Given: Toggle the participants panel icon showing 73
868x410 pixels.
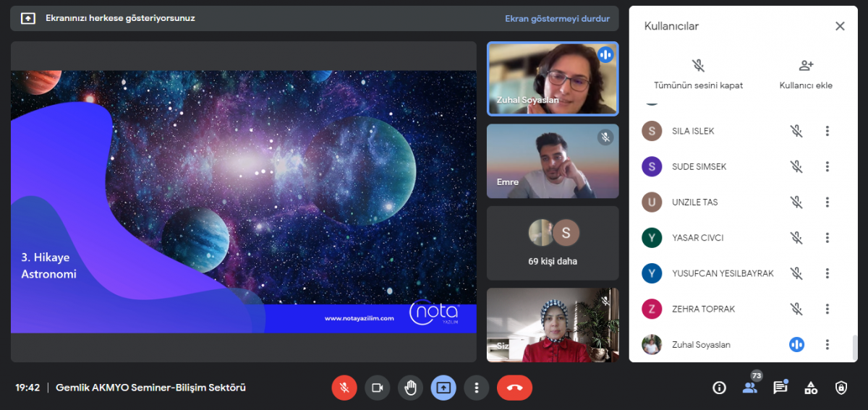Looking at the screenshot, I should click(x=750, y=386).
